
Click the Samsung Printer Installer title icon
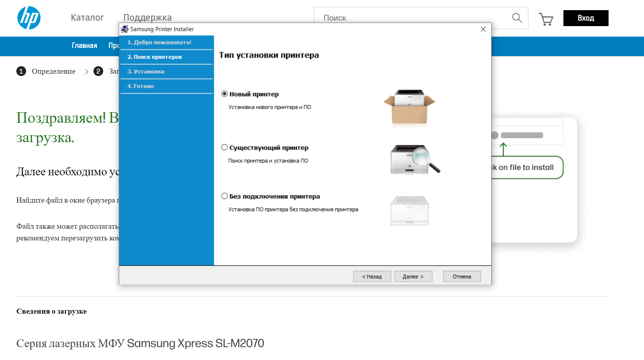(125, 29)
